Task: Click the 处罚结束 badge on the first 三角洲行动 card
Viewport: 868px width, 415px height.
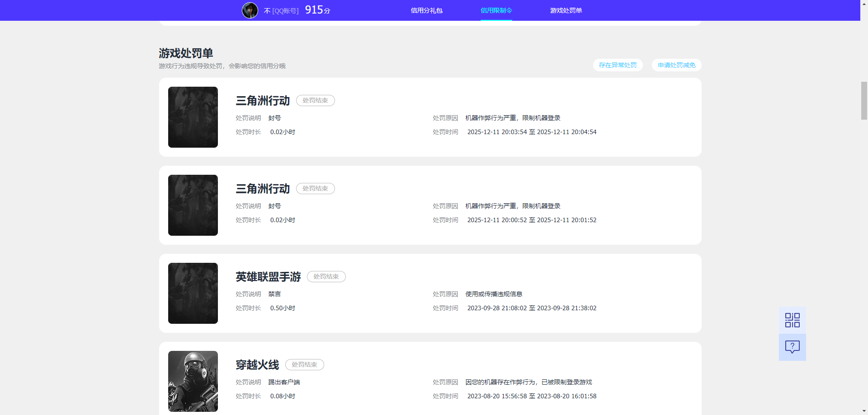Action: point(315,100)
